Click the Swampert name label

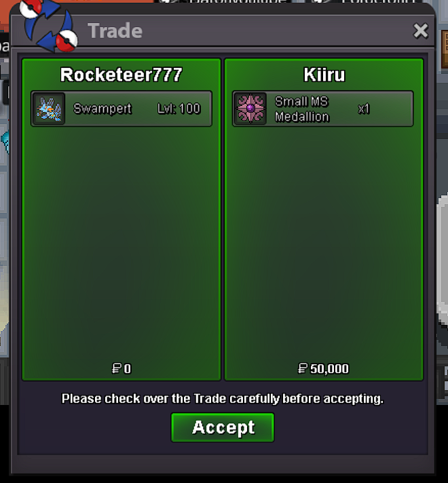click(102, 109)
